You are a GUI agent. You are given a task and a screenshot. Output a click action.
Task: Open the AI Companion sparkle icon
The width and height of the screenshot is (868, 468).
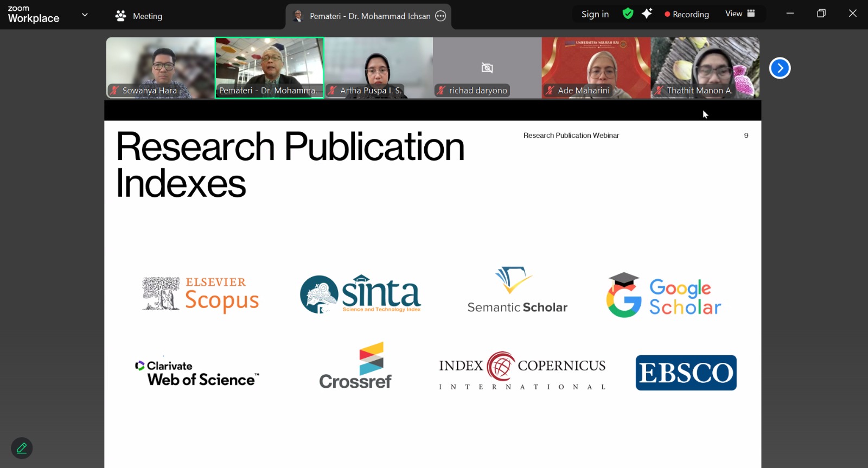pos(647,14)
